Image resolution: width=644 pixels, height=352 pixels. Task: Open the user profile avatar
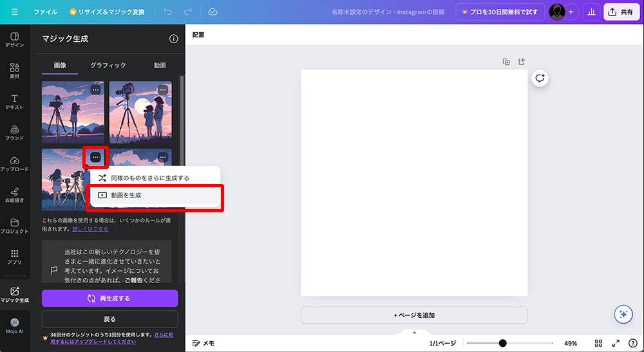coord(556,12)
